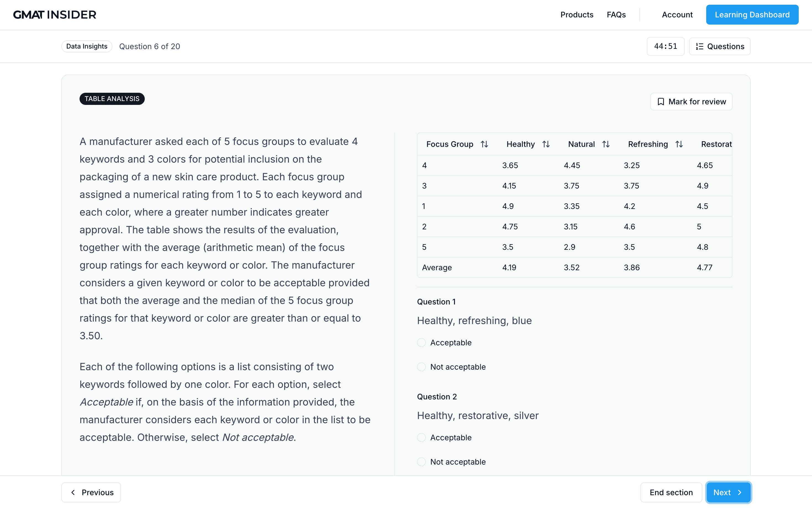Image resolution: width=812 pixels, height=509 pixels.
Task: Click the 4.2 Refreshing rating cell
Action: pyautogui.click(x=629, y=206)
